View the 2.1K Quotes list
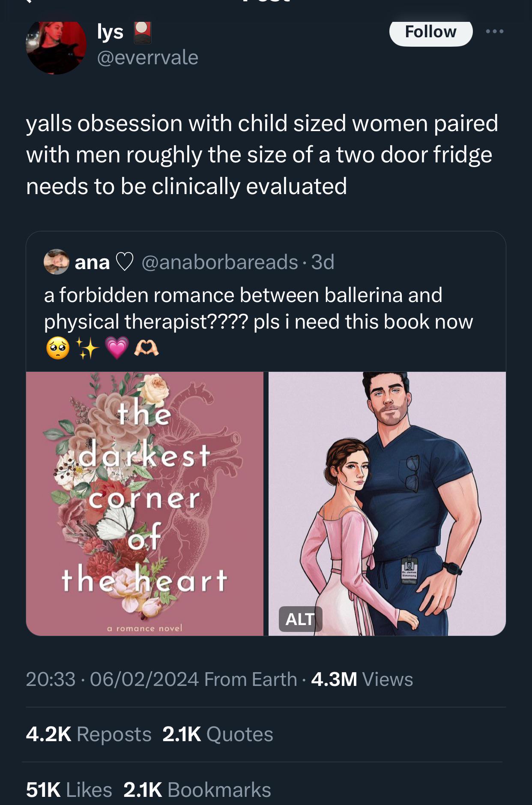532x805 pixels. pyautogui.click(x=218, y=734)
